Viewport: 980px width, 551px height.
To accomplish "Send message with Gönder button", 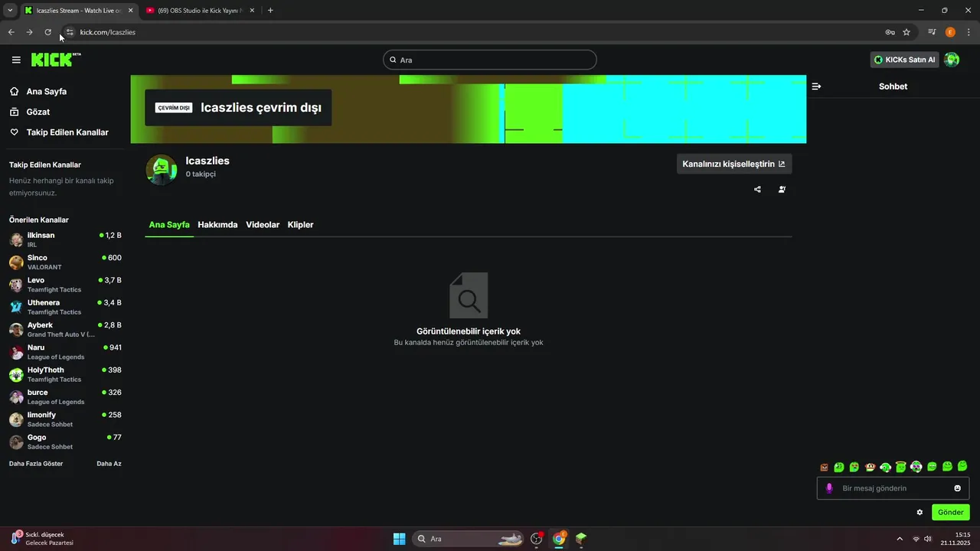I will coord(950,512).
